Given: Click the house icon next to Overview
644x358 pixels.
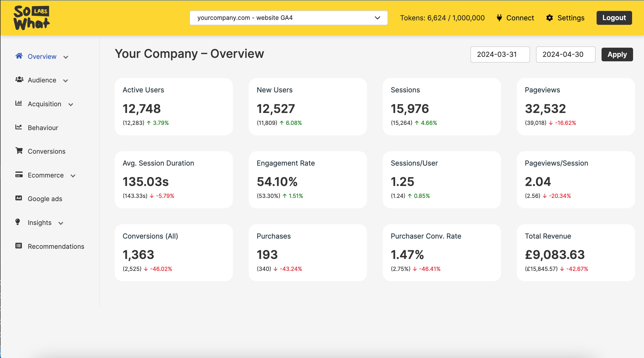Looking at the screenshot, I should click(19, 56).
